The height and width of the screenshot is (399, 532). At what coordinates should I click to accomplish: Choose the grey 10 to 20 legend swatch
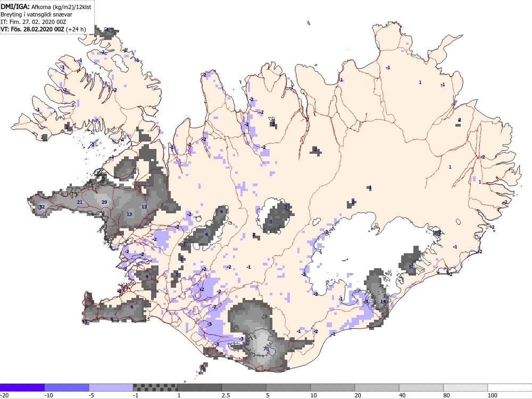tap(332, 387)
